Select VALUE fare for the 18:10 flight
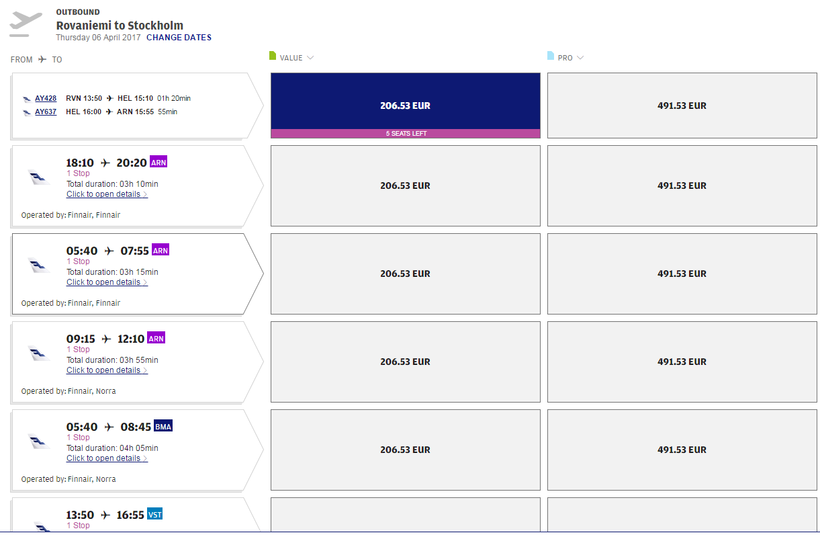Screen dimensions: 820x541 tap(405, 186)
